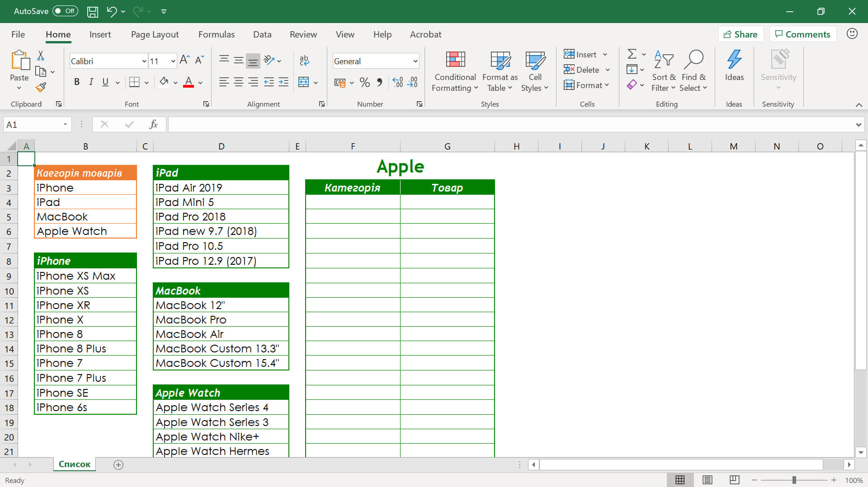Click the Percent Style icon
Viewport: 868px width, 487px height.
[x=364, y=82]
